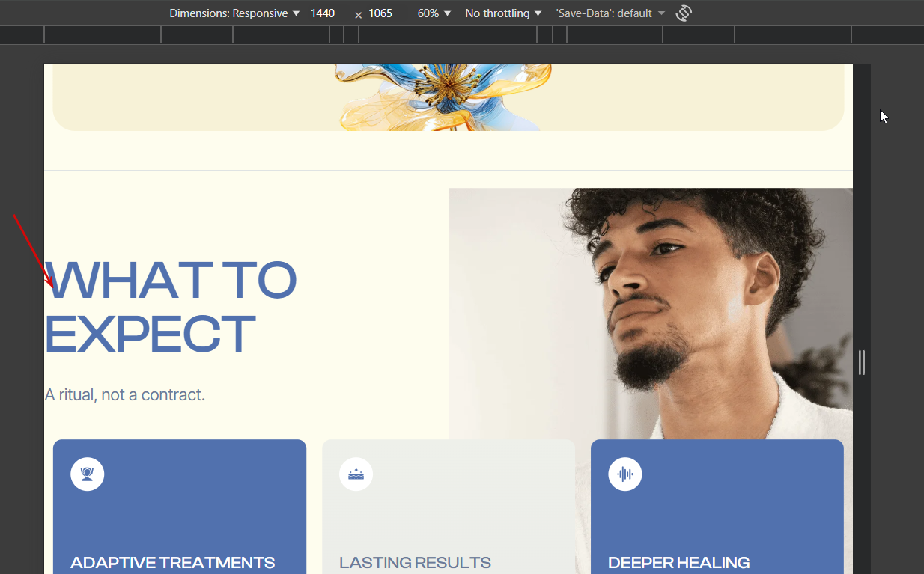The image size is (924, 574).
Task: Expand the No throttling dropdown
Action: (x=503, y=13)
